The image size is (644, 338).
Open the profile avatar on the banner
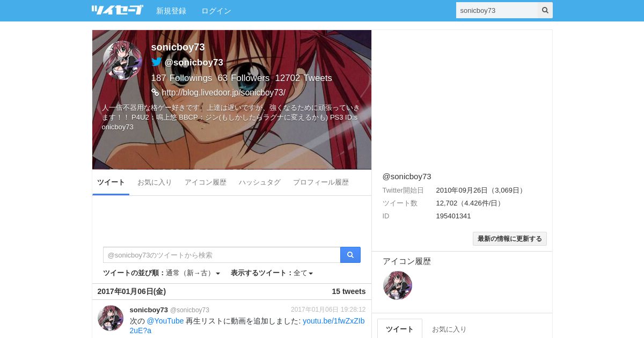pos(122,61)
